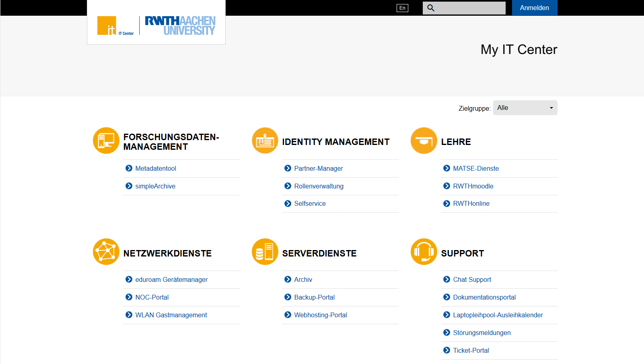Click the RWTH Aachen University logo
Image resolution: width=644 pixels, height=364 pixels.
pos(180,26)
